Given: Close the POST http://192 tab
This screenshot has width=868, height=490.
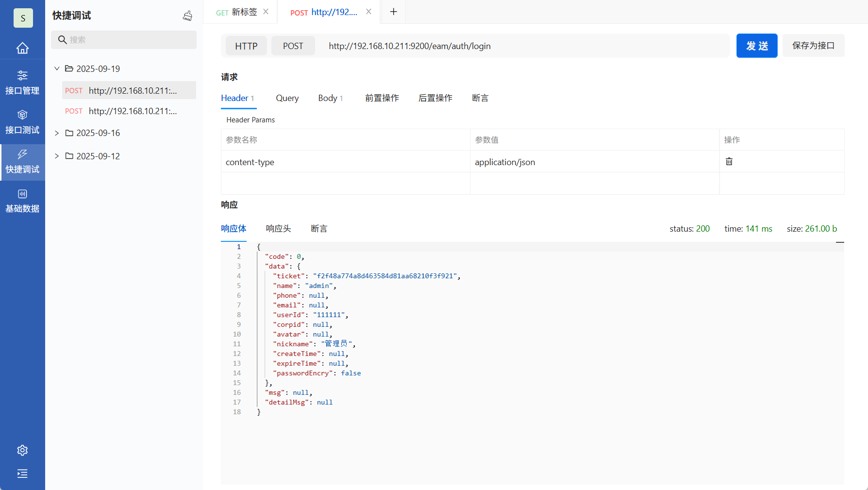Looking at the screenshot, I should pyautogui.click(x=369, y=12).
